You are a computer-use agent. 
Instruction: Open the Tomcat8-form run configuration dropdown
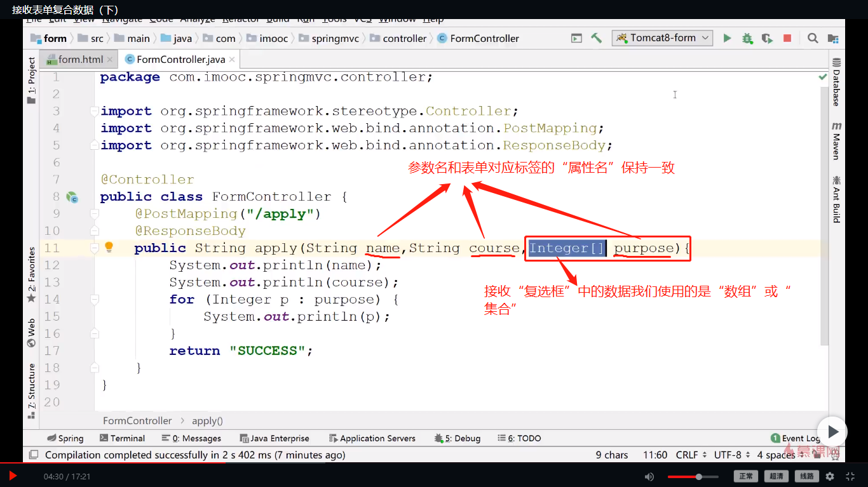662,38
